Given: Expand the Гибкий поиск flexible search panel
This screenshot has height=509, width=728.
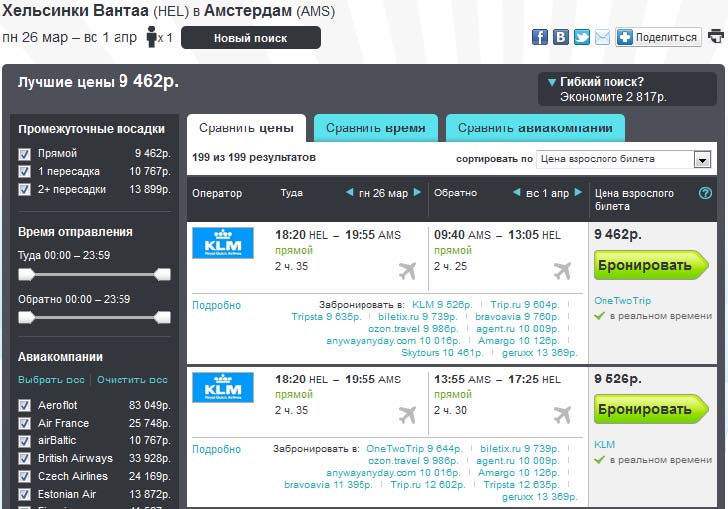Looking at the screenshot, I should tap(552, 82).
